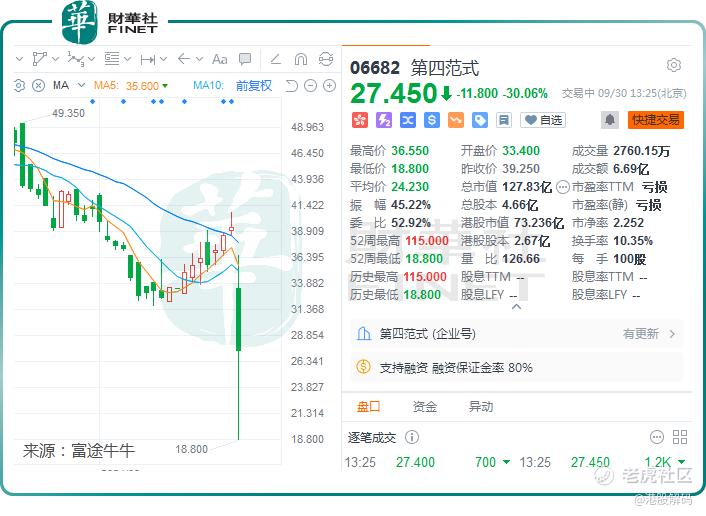The height and width of the screenshot is (516, 706).
Task: Expand wave line tool dropdown arrow
Action: [x=92, y=59]
